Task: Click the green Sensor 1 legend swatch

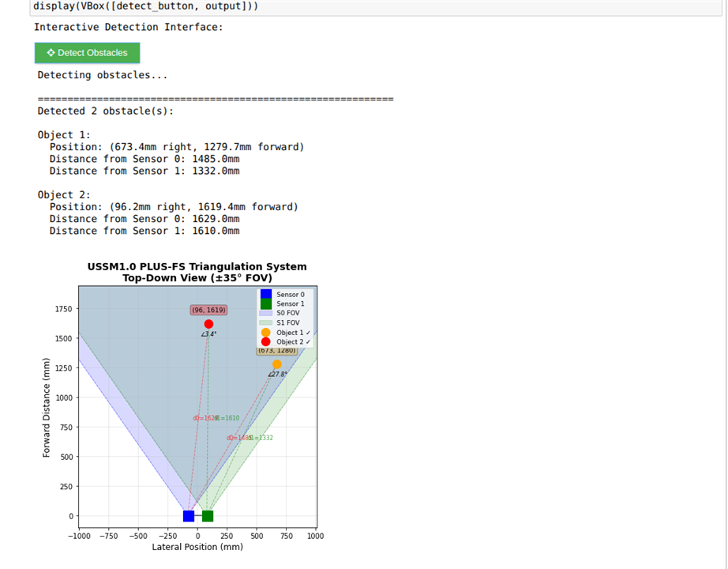Action: (x=266, y=303)
